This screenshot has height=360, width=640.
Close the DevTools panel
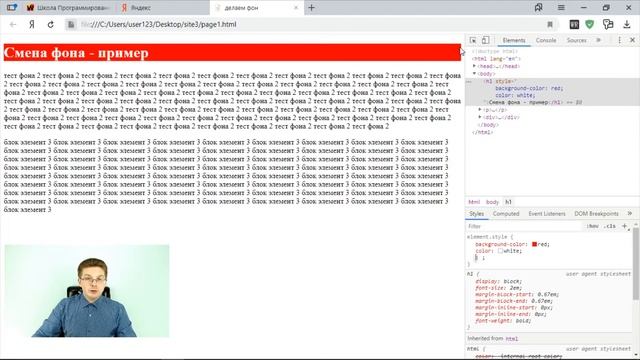[x=632, y=40]
